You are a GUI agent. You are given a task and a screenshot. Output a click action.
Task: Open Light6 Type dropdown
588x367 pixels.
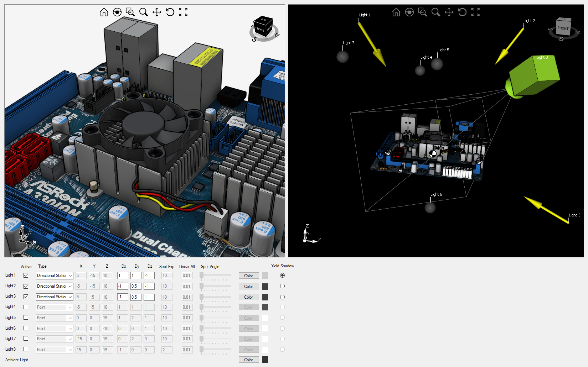coord(55,329)
